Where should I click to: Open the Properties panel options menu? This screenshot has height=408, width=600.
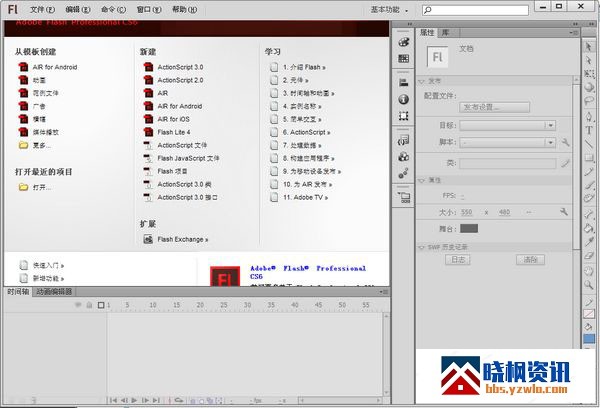574,33
